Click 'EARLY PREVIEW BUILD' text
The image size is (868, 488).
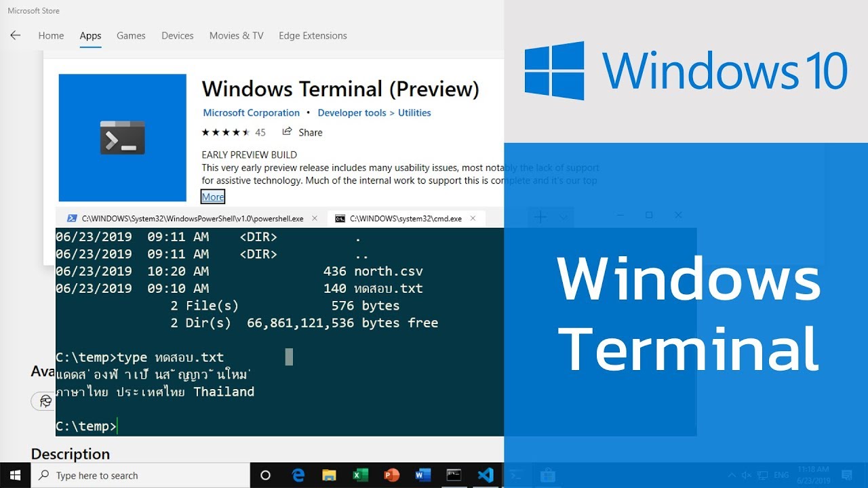click(250, 155)
